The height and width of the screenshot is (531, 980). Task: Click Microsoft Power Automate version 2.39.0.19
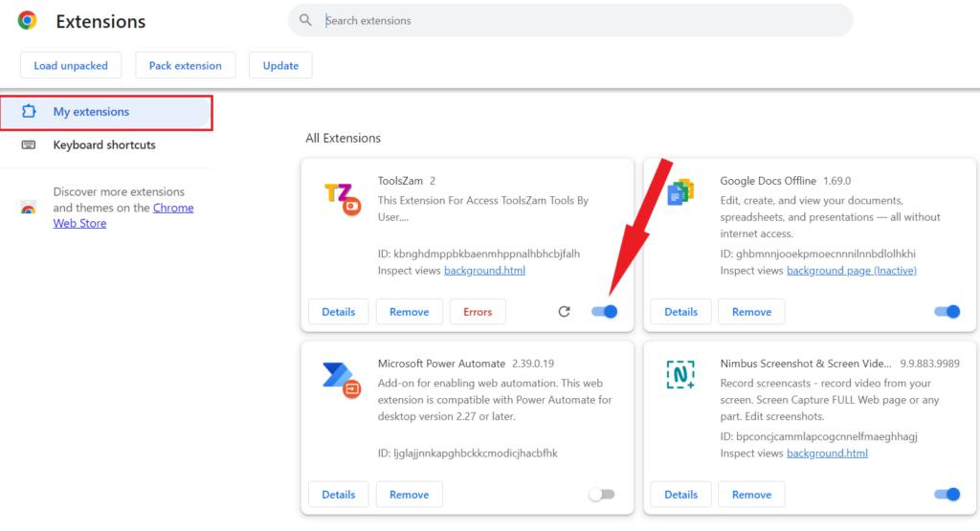pos(533,364)
